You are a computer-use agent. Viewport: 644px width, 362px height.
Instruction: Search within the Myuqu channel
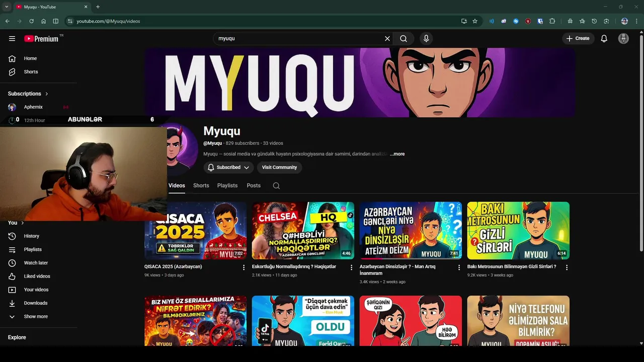click(276, 186)
